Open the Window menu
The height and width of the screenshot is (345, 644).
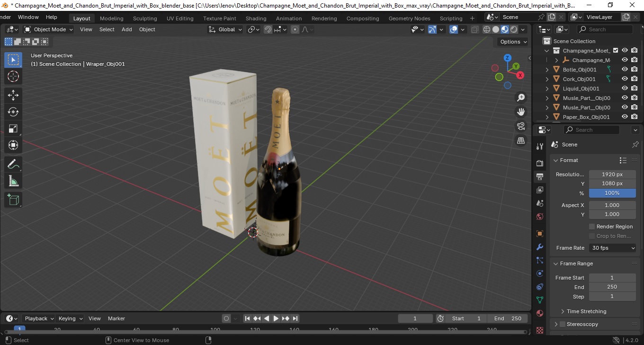(x=28, y=17)
